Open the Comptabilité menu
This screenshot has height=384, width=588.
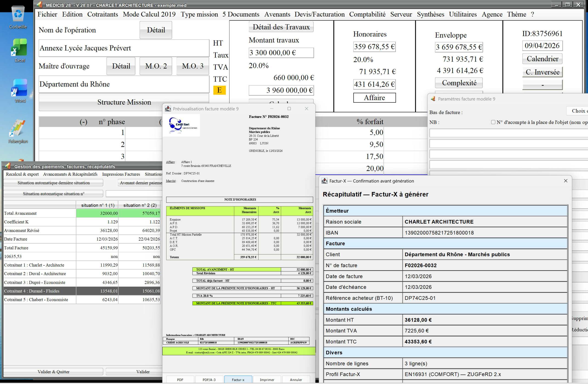pos(367,14)
